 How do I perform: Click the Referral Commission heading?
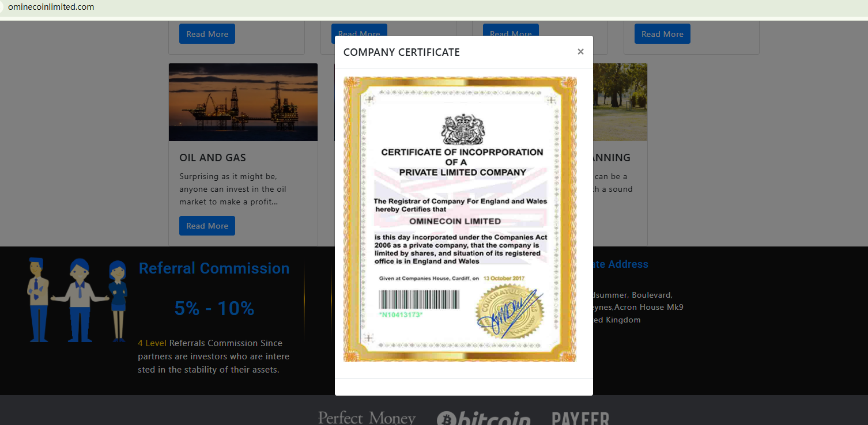click(x=214, y=268)
